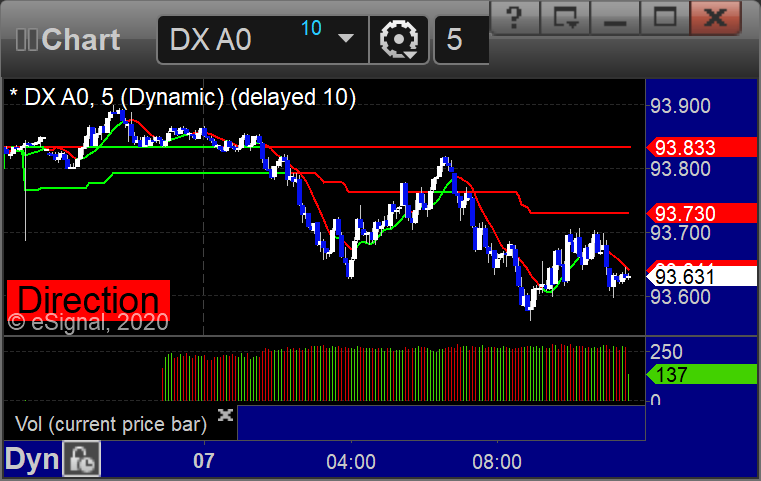Open the help question mark button
Screen dimensions: 761x481
click(x=514, y=18)
